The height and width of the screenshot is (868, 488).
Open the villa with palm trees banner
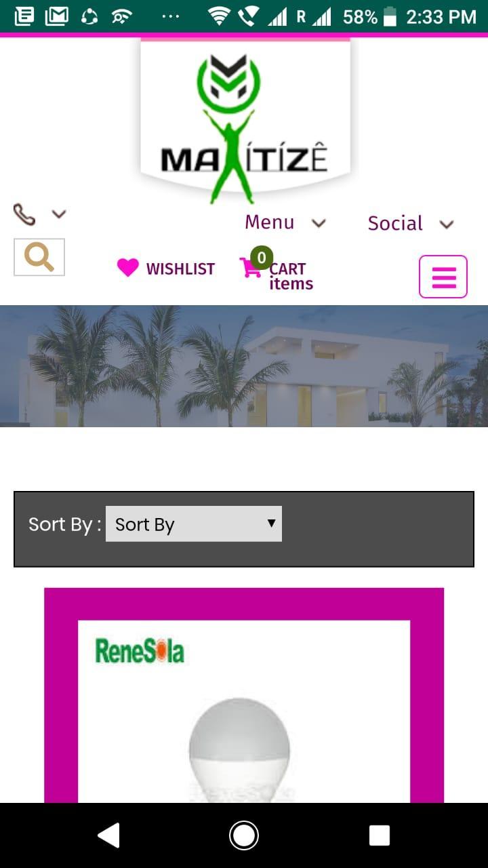244,366
